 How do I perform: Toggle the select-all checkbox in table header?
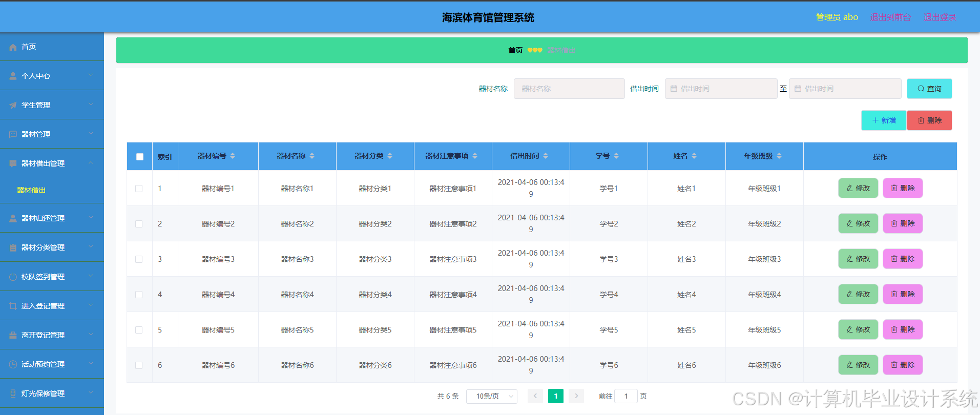140,157
